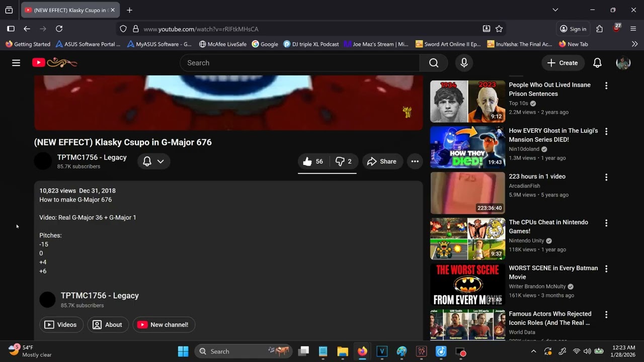Viewport: 644px width, 362px height.
Task: Open Getting Started bookmark
Action: [28, 44]
